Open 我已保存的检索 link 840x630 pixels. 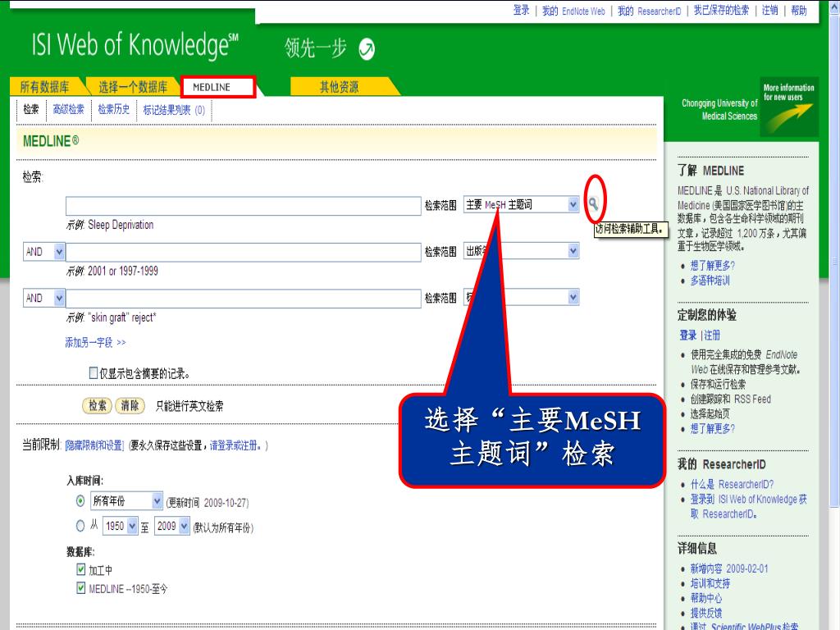click(721, 10)
